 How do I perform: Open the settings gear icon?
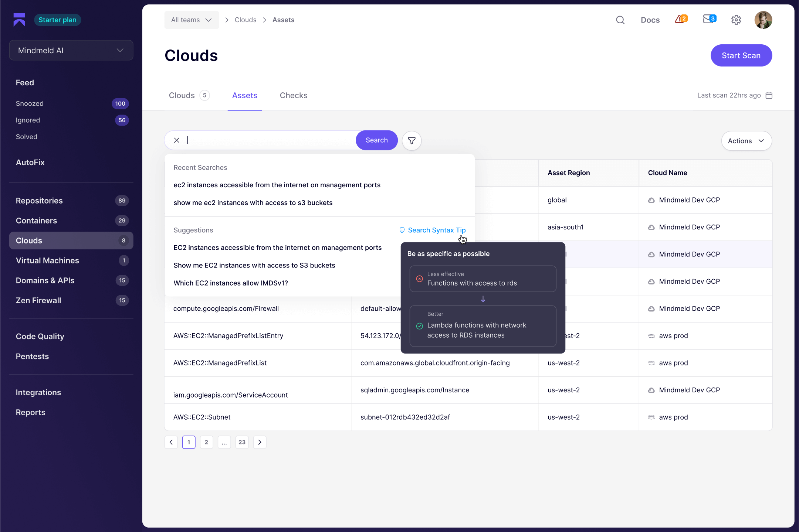pos(736,20)
